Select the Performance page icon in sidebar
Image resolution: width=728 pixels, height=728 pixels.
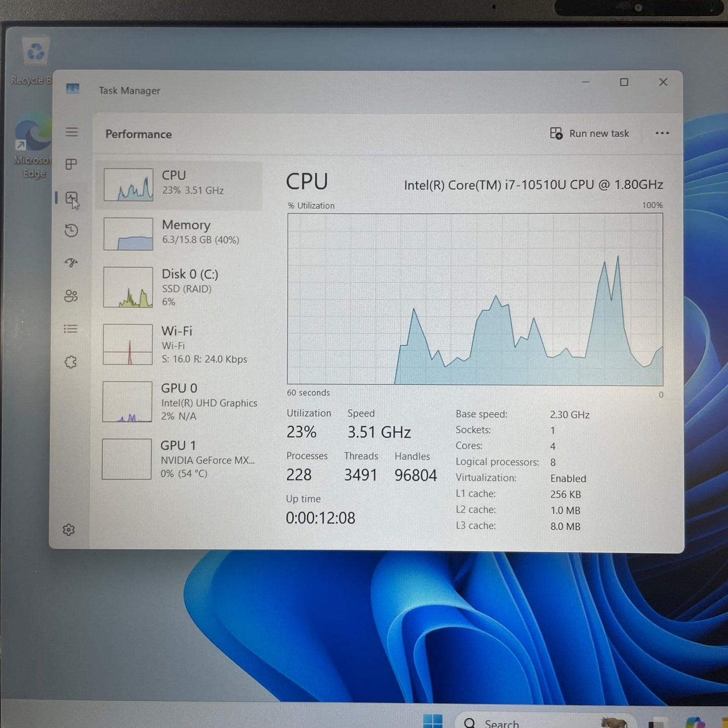72,198
